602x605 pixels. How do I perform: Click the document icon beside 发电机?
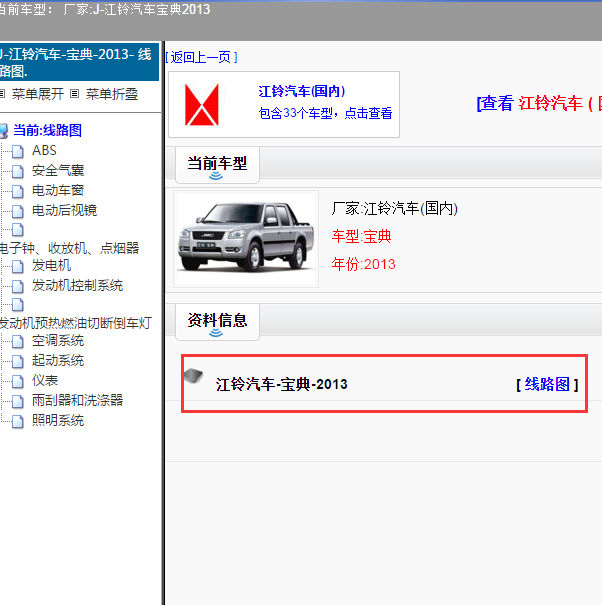pyautogui.click(x=17, y=266)
